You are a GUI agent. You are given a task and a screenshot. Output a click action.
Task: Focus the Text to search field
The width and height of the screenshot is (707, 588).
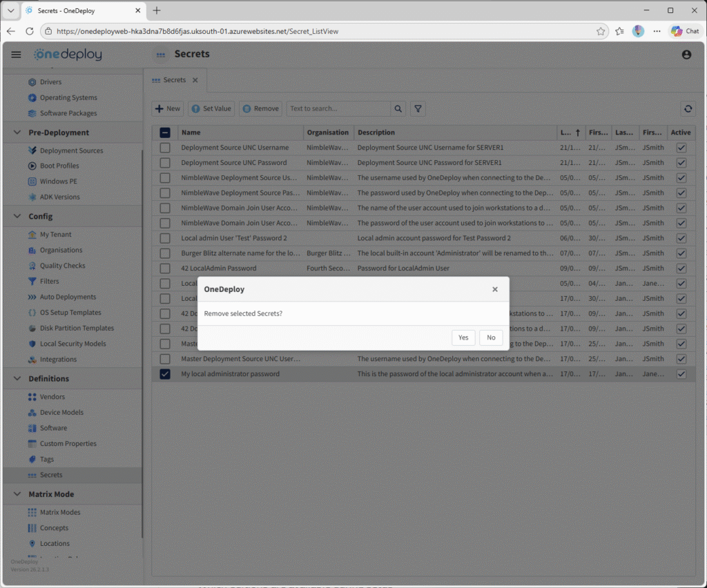click(x=338, y=108)
